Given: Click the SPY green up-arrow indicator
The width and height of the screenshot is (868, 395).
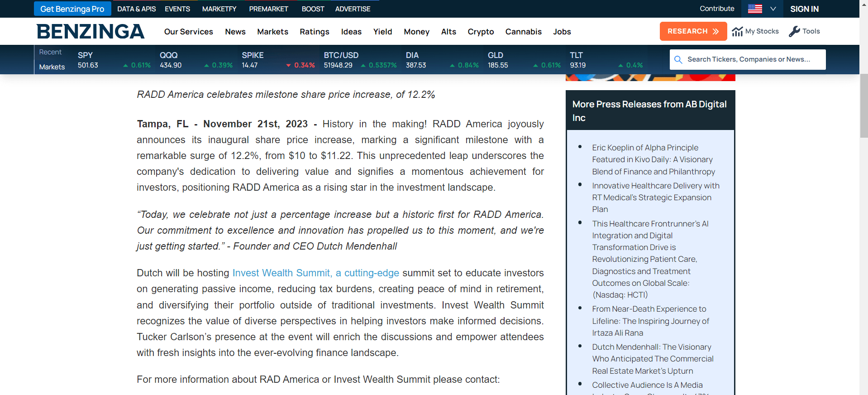Looking at the screenshot, I should (125, 66).
